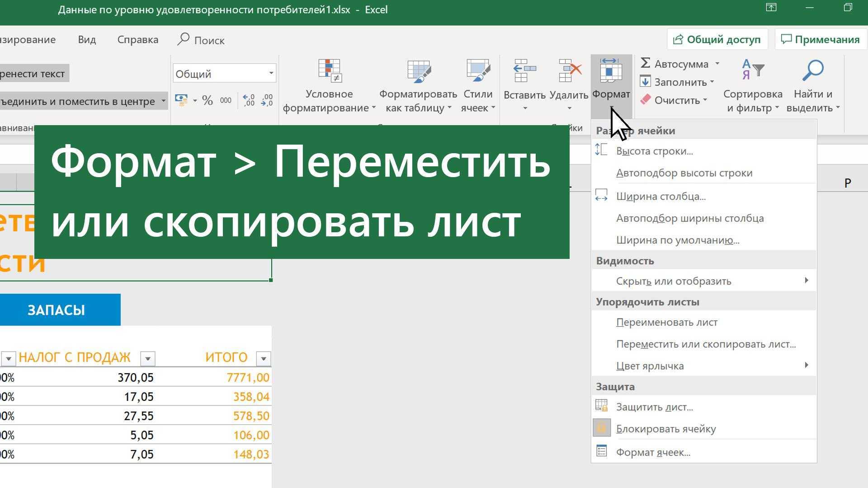
Task: Click the Format Cells icon in menu
Action: coord(601,451)
